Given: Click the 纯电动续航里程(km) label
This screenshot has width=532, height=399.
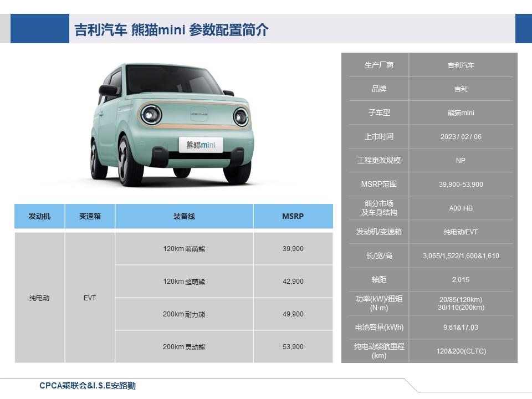Looking at the screenshot, I should click(379, 351).
